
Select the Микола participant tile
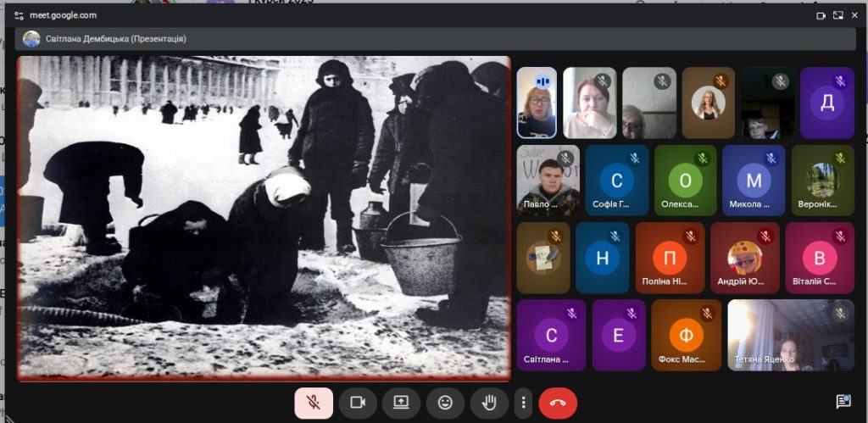[x=753, y=181]
